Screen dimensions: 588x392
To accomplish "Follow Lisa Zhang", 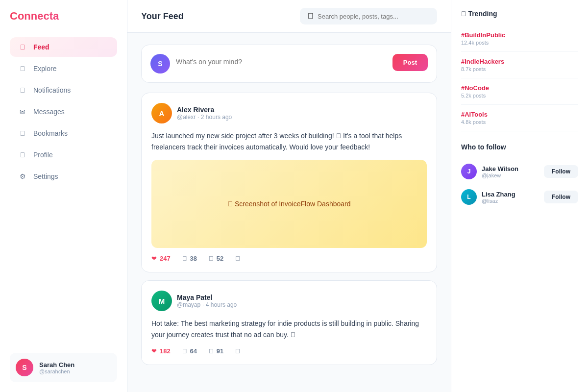I will tap(561, 197).
